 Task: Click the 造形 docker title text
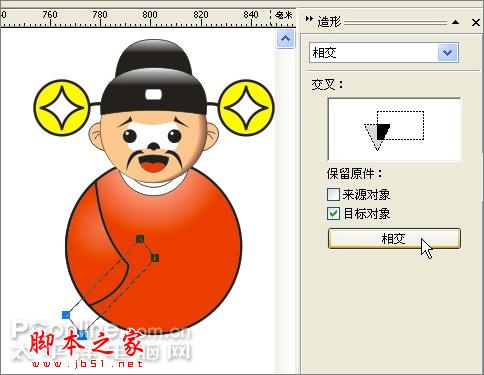pyautogui.click(x=329, y=22)
